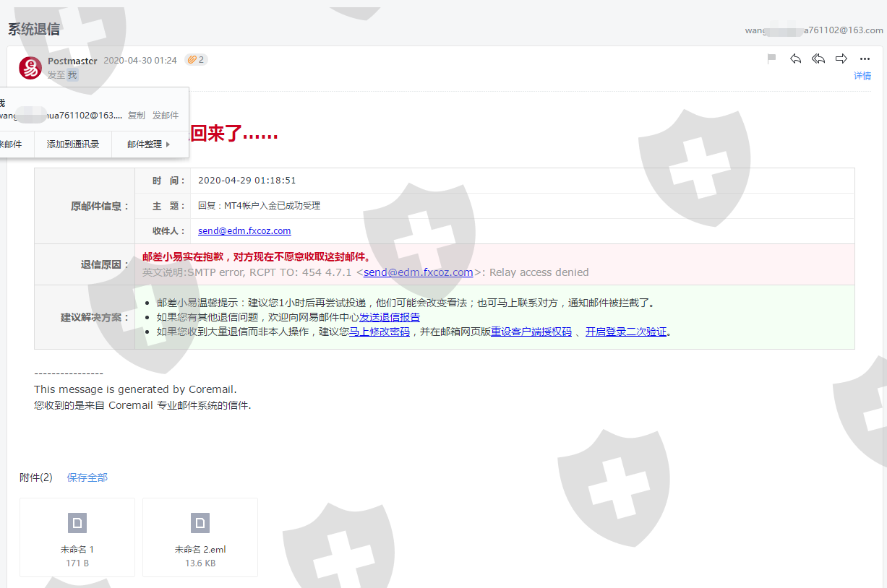Viewport: 887px width, 588px height.
Task: Open the 未命名 1 attachment file icon
Action: point(77,523)
